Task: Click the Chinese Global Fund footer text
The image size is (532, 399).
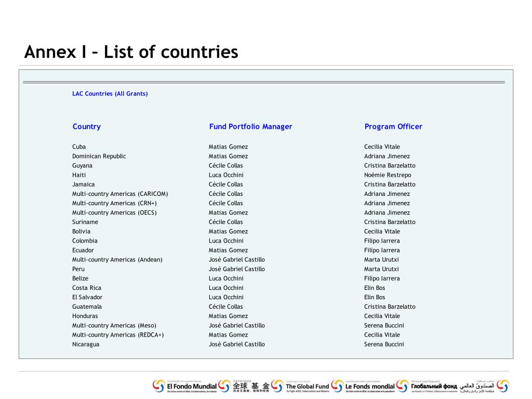Action: click(x=251, y=386)
